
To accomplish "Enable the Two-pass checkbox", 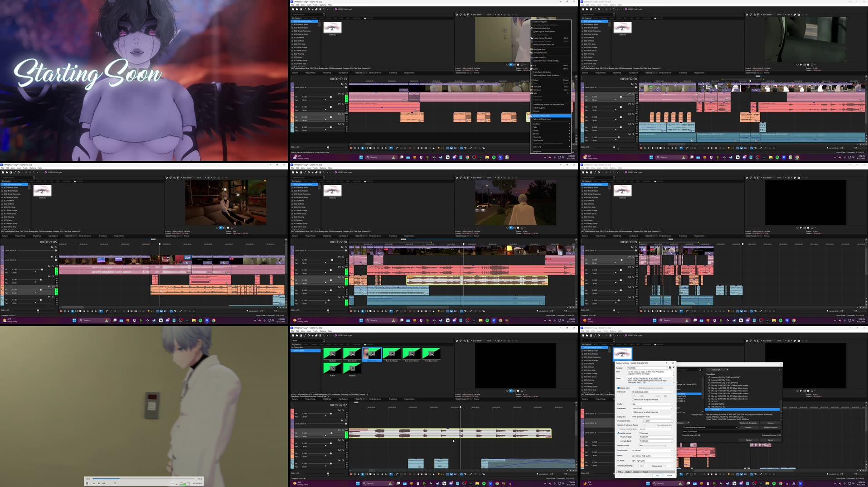I will click(640, 433).
